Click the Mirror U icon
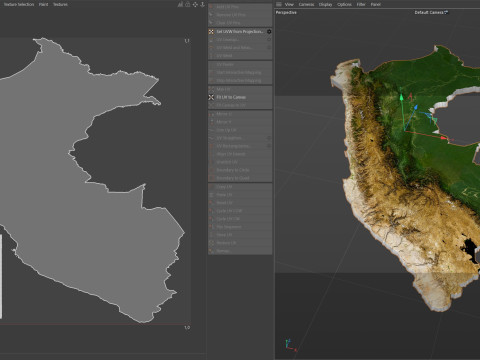480x360 pixels. pos(211,114)
